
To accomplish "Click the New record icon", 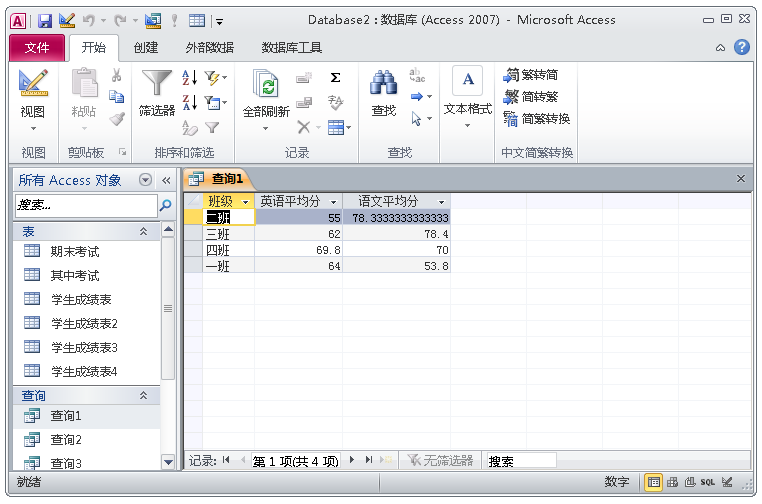I will [x=304, y=78].
